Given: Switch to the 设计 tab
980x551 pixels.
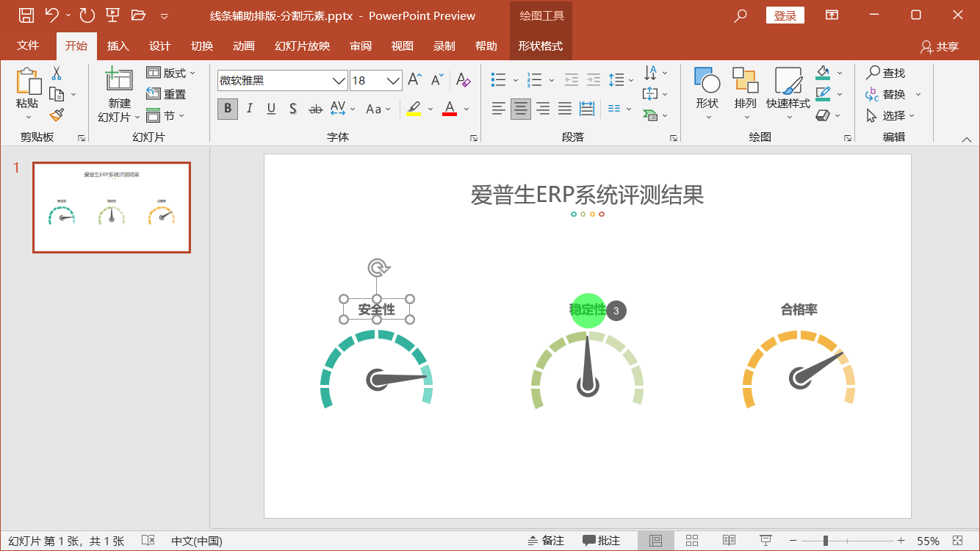Looking at the screenshot, I should click(159, 46).
